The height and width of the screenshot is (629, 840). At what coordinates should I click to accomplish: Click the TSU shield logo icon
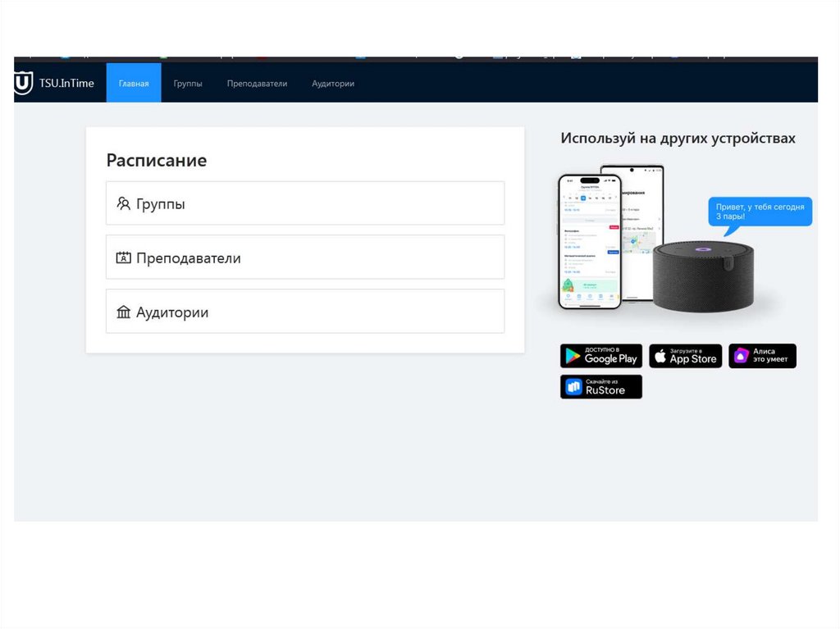coord(24,83)
